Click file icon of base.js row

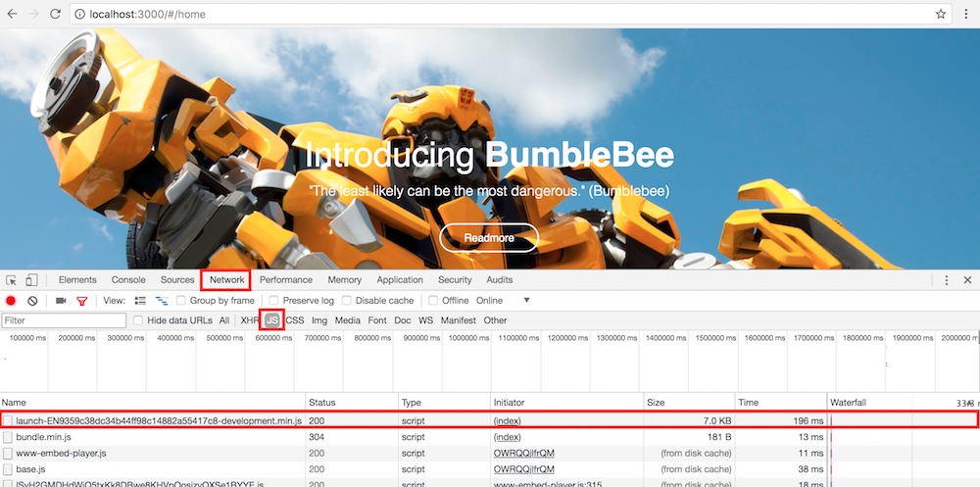[8, 468]
